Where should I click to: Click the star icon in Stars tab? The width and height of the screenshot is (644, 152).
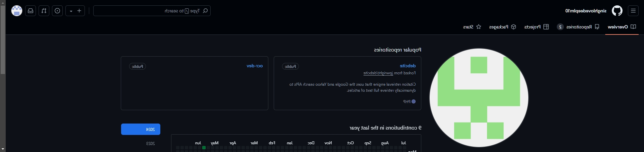(479, 27)
